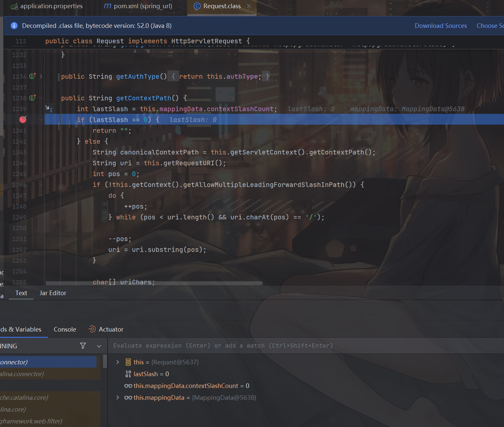
Task: Click the Download Sources link
Action: [x=440, y=26]
